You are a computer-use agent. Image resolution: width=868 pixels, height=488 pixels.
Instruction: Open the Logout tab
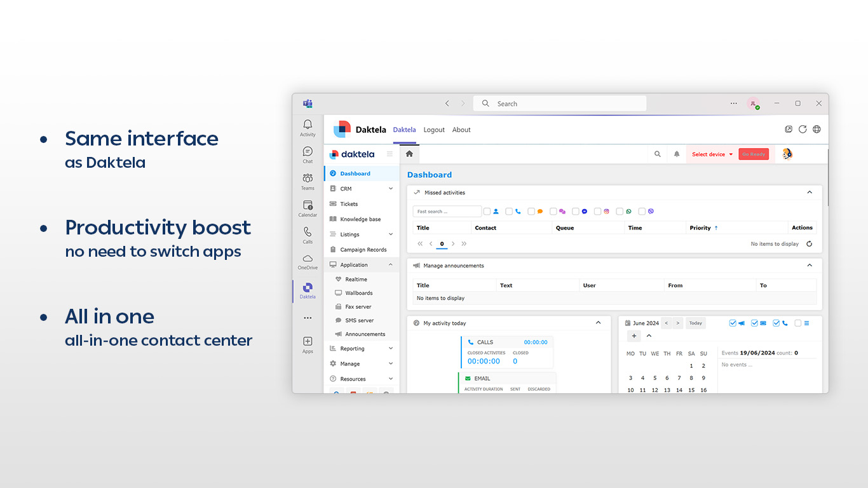click(434, 130)
